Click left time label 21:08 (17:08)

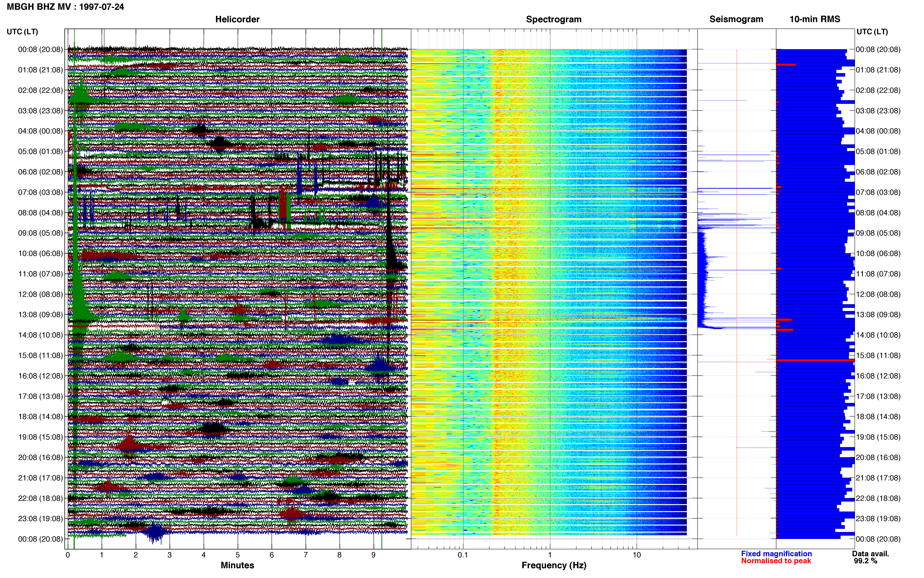pyautogui.click(x=41, y=478)
